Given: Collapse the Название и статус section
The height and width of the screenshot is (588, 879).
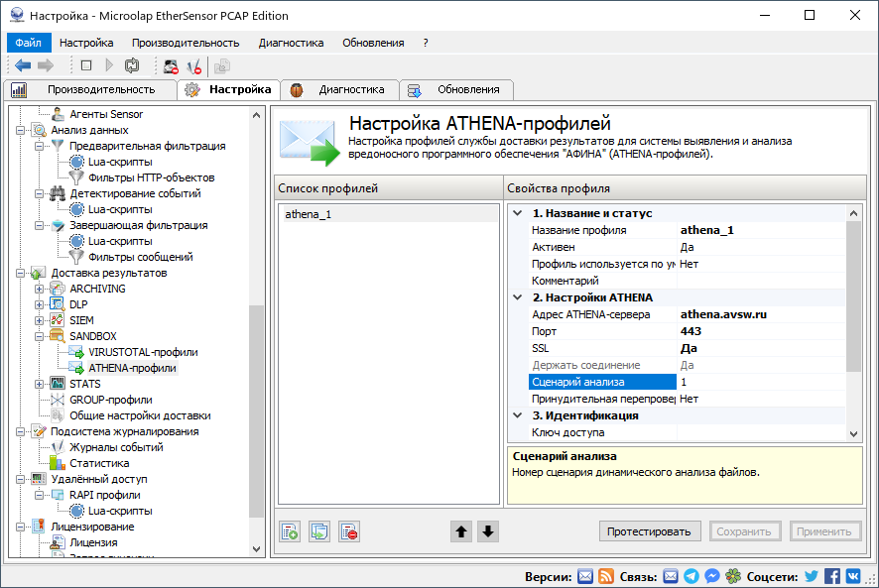Looking at the screenshot, I should click(x=515, y=211).
